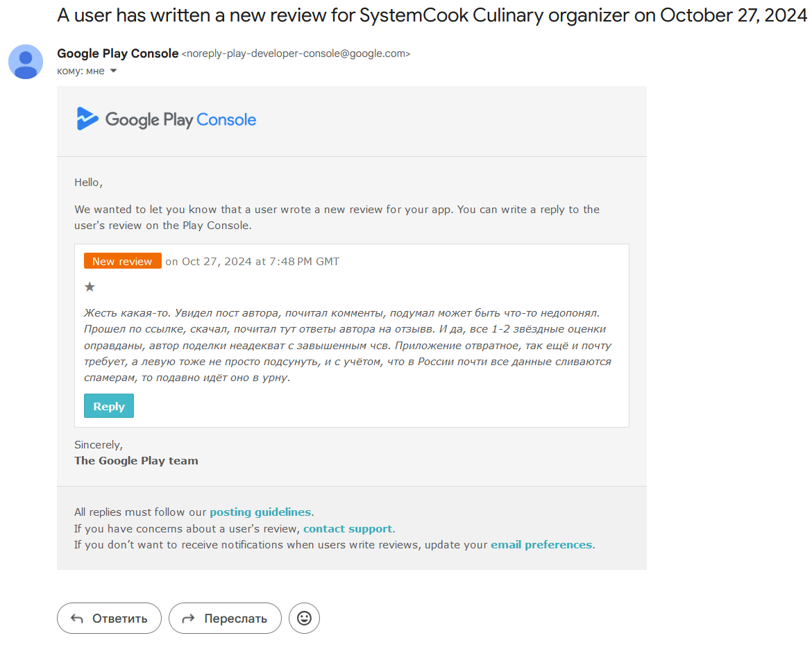Click the forward arrow icon beside Переслать
812x656 pixels.
tap(189, 619)
